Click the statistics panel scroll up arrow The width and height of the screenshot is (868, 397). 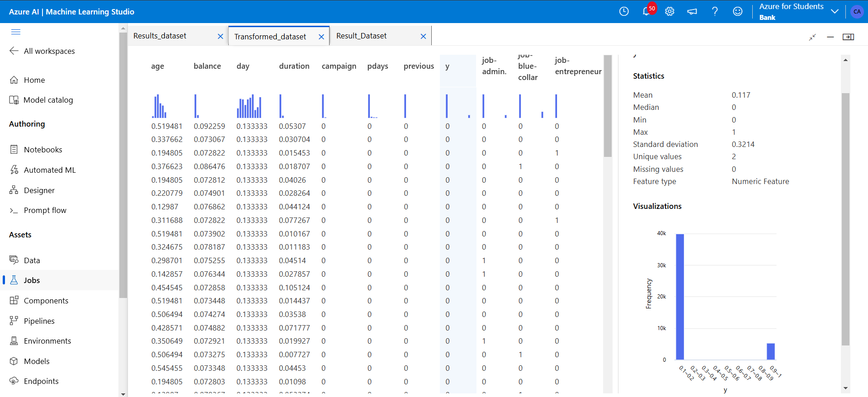tap(845, 60)
